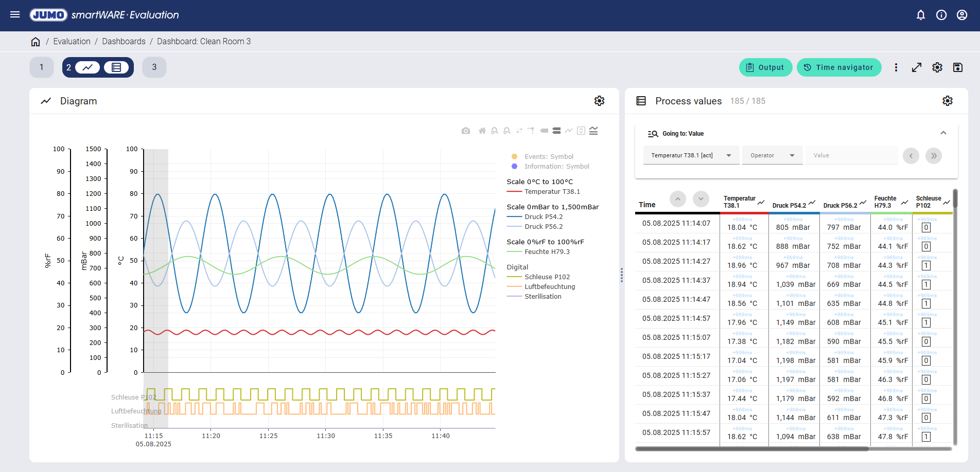Open the hamburger navigation menu

pos(15,15)
